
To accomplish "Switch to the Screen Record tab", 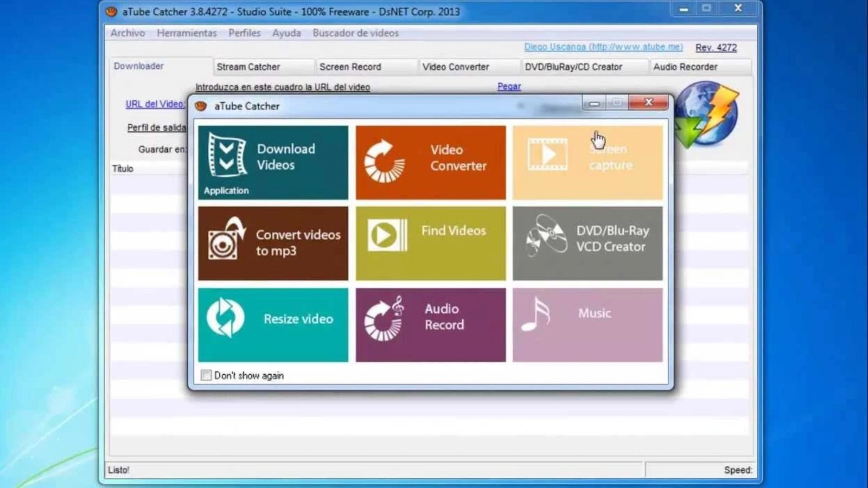I will point(367,67).
